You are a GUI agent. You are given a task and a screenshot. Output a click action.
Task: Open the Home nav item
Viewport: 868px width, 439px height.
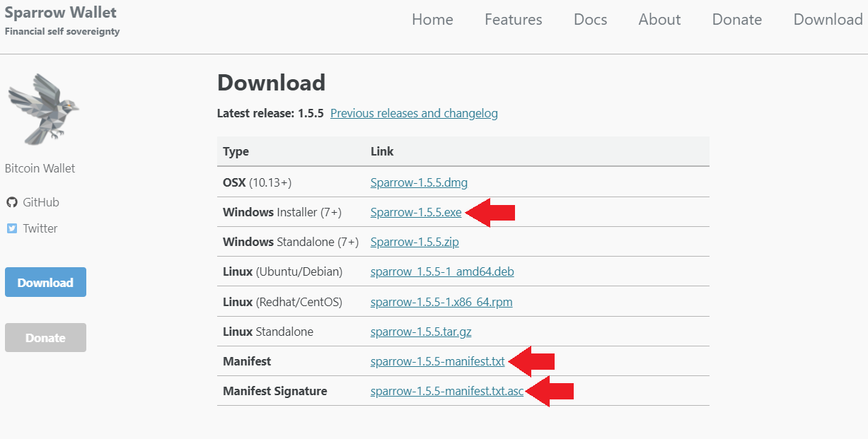click(432, 20)
